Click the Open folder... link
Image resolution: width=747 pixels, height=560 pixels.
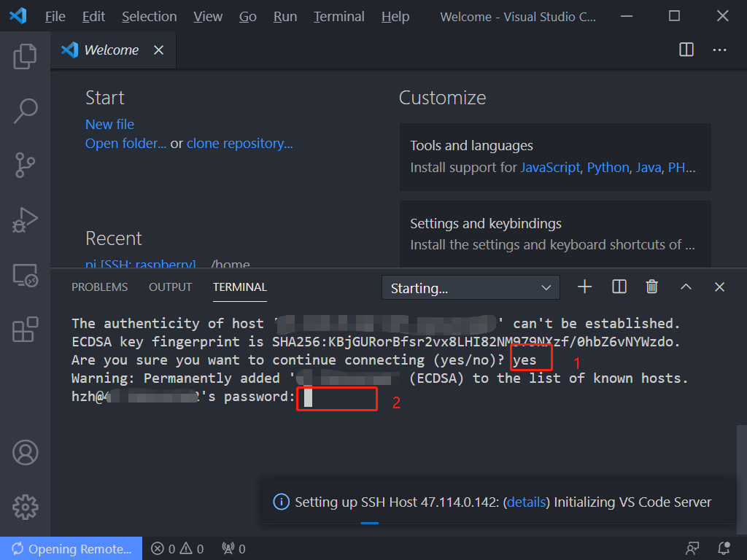125,144
